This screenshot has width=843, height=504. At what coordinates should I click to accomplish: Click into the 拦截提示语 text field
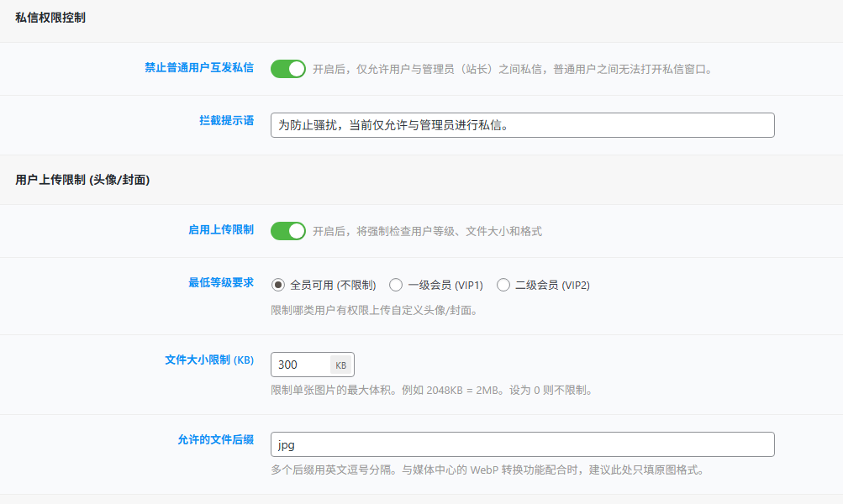[x=521, y=125]
